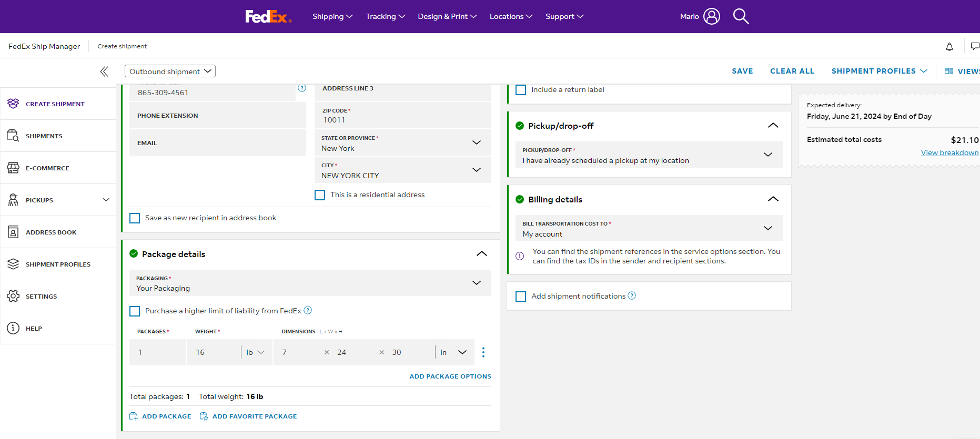The width and height of the screenshot is (980, 439).
Task: Check 'Purchase a higher limit of liability'
Action: (135, 311)
